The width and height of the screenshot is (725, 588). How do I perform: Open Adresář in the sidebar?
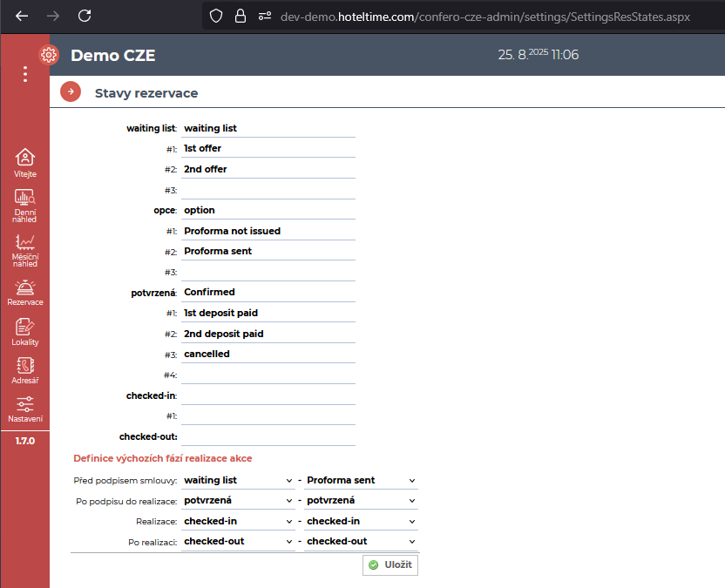tap(25, 371)
